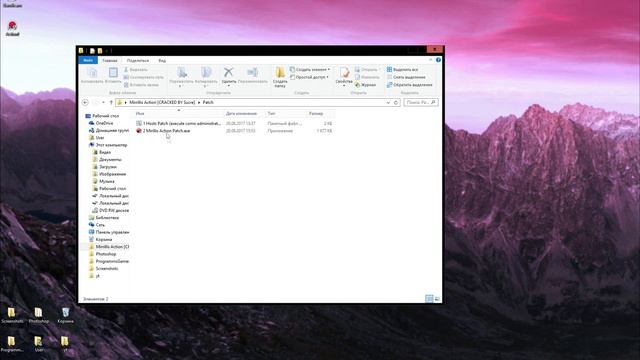Click Скопировать путь in the ribbon
Viewport: 640px width, 360px height.
pyautogui.click(x=143, y=77)
